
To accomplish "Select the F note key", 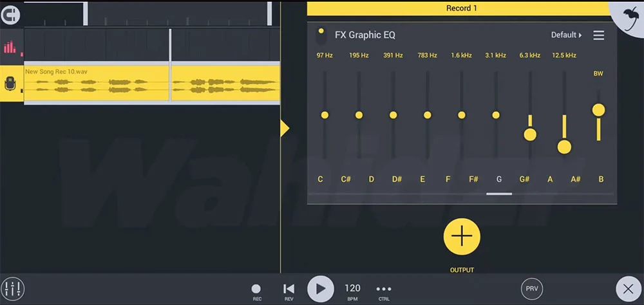I will click(448, 179).
